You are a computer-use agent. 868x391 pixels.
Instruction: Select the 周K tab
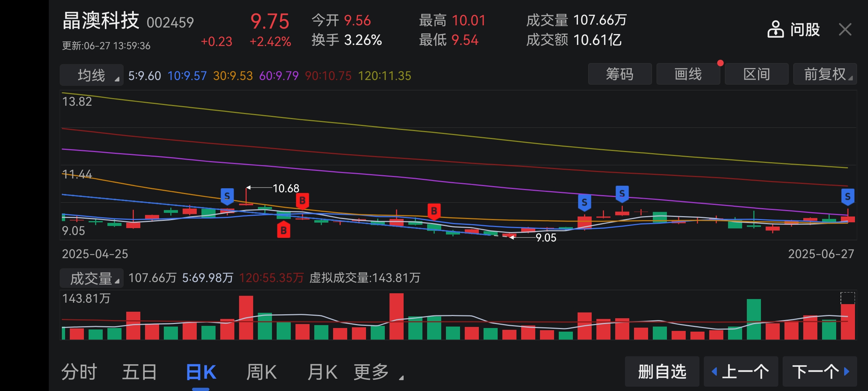coord(261,372)
